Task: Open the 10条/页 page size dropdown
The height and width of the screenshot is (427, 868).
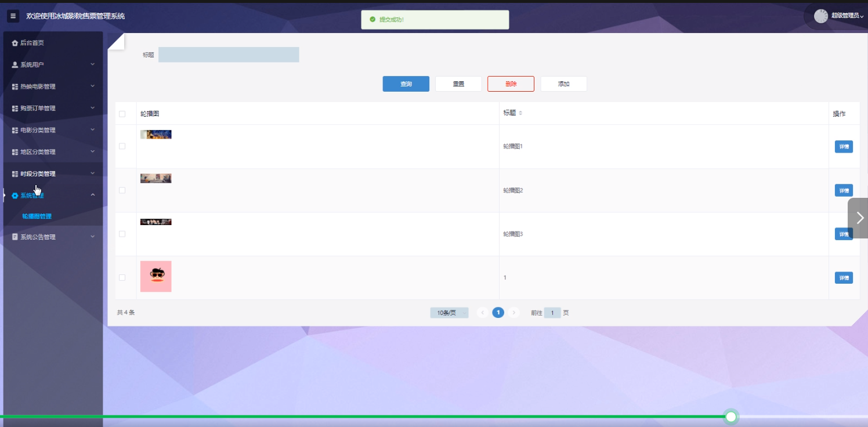Action: pos(449,313)
